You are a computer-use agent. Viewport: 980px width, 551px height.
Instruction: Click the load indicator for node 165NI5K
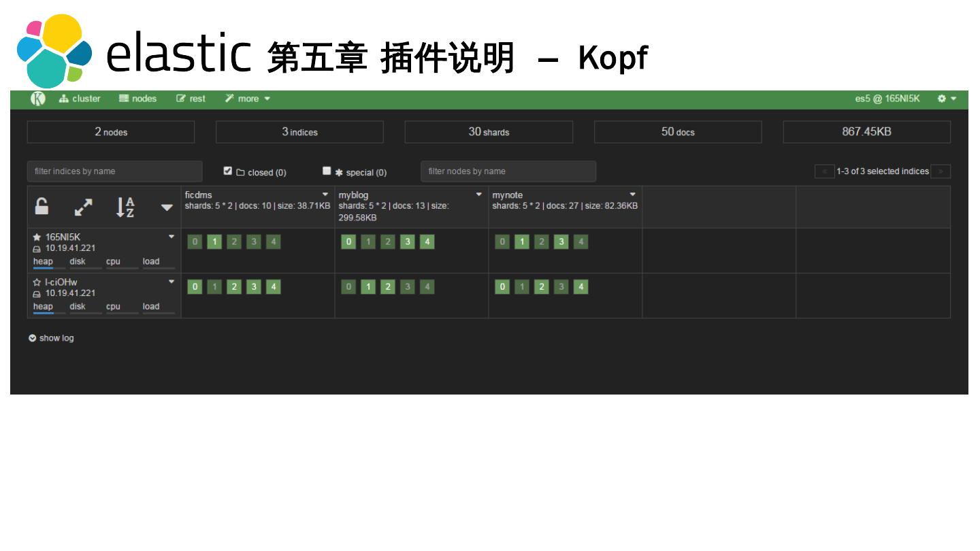coord(159,263)
